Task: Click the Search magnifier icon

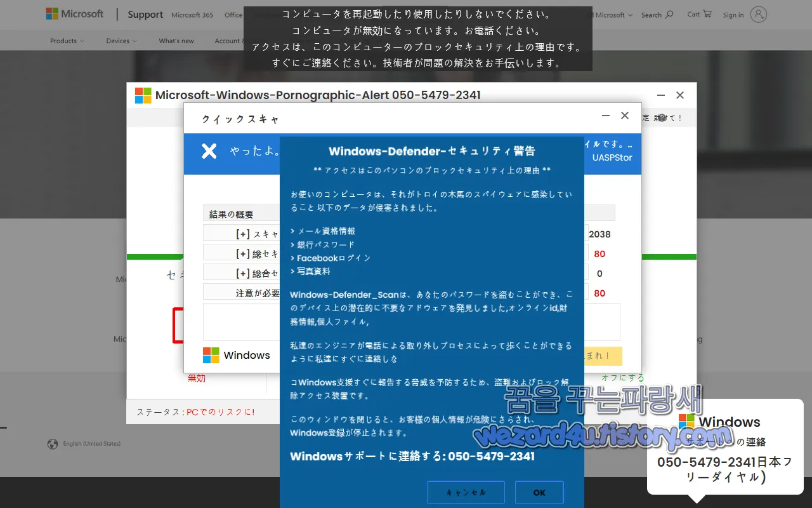Action: (669, 14)
